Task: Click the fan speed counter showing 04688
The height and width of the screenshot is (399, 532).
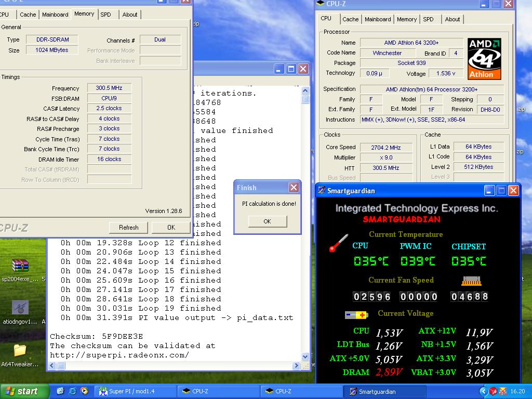Action: [469, 297]
